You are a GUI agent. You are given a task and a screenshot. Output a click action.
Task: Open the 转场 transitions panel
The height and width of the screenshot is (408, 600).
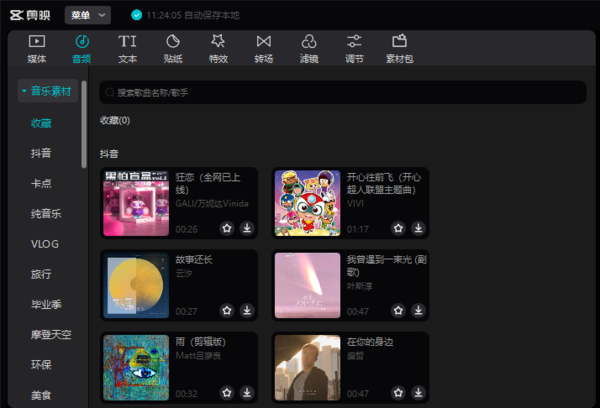tap(264, 47)
